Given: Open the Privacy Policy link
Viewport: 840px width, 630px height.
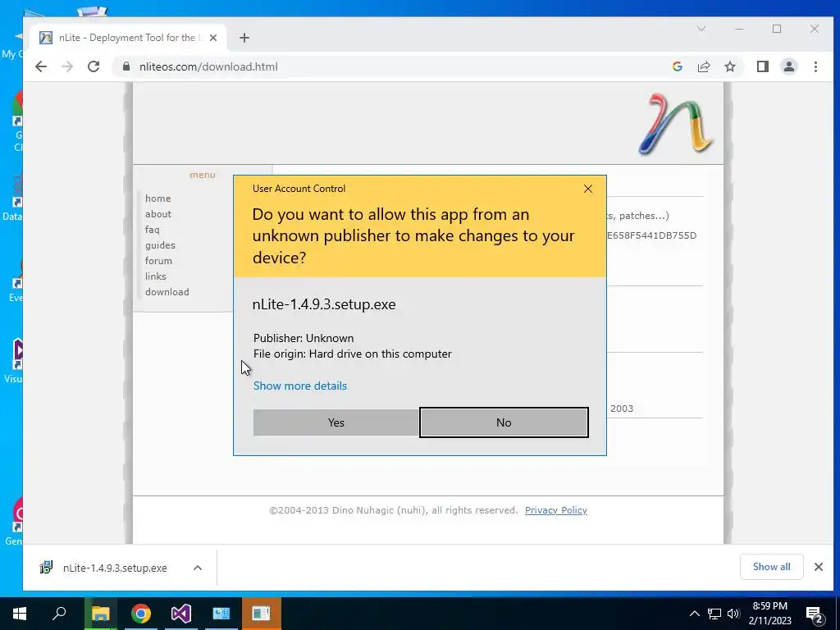Looking at the screenshot, I should point(556,510).
